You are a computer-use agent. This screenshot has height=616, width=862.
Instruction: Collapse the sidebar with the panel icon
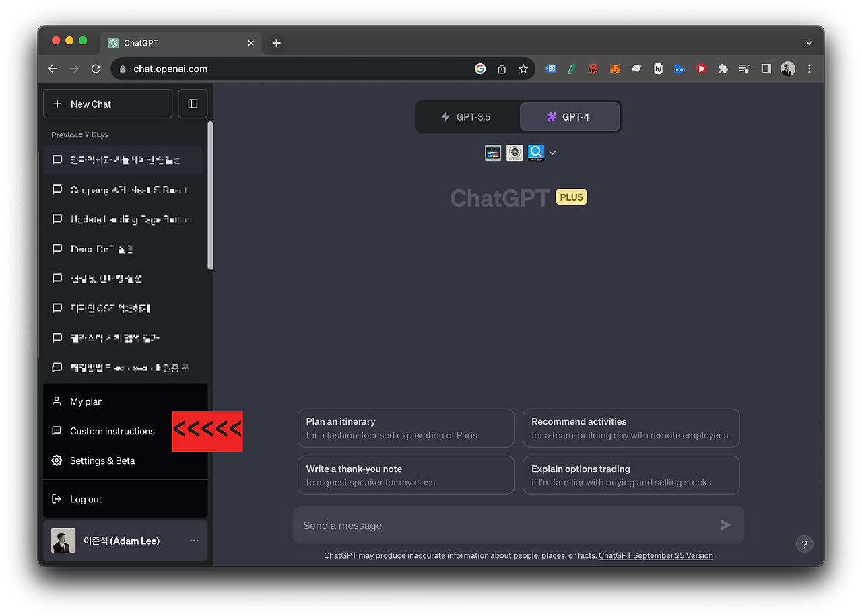pos(193,104)
